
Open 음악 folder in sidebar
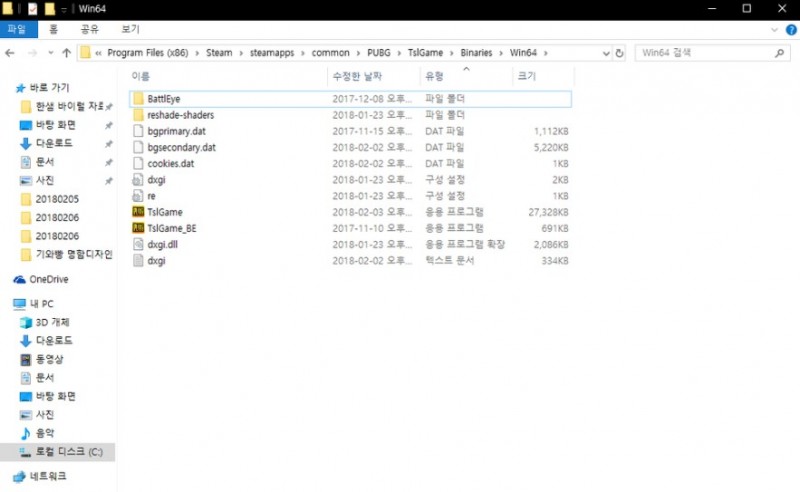[x=37, y=433]
